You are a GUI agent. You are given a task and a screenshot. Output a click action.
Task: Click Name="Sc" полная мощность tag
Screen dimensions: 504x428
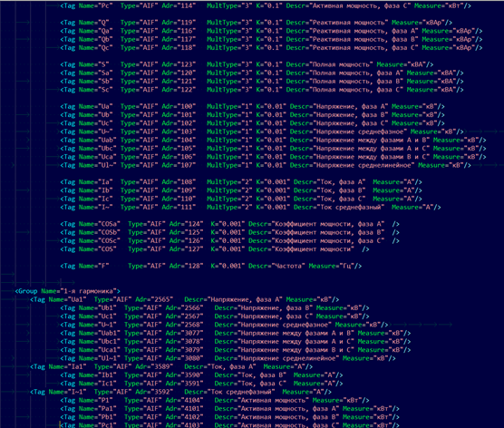pyautogui.click(x=96, y=90)
